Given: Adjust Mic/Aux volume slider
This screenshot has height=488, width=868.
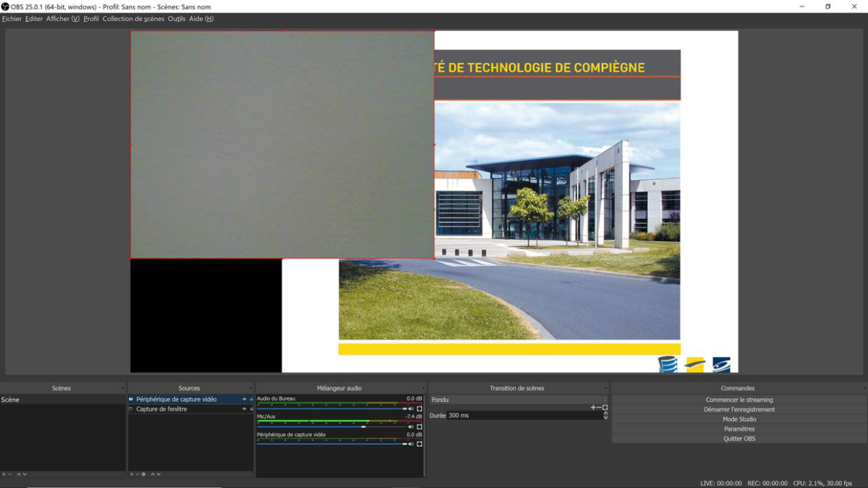Looking at the screenshot, I should tap(331, 427).
